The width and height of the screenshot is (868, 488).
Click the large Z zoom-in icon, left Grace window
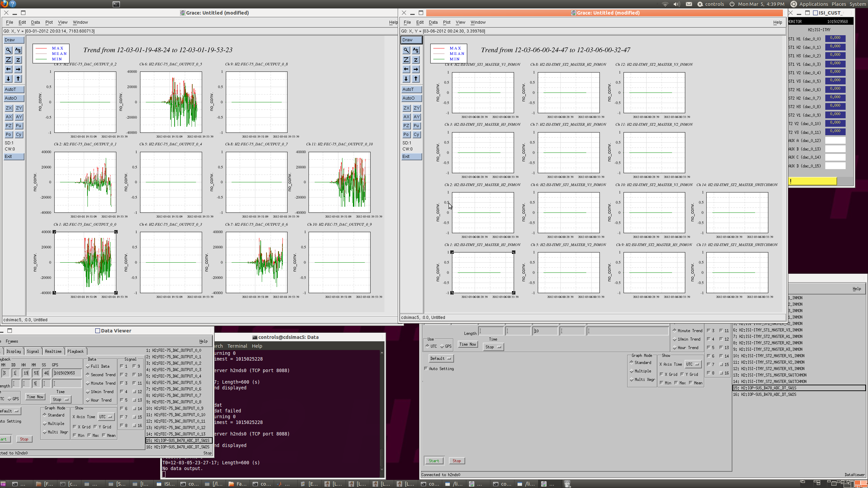[8, 60]
